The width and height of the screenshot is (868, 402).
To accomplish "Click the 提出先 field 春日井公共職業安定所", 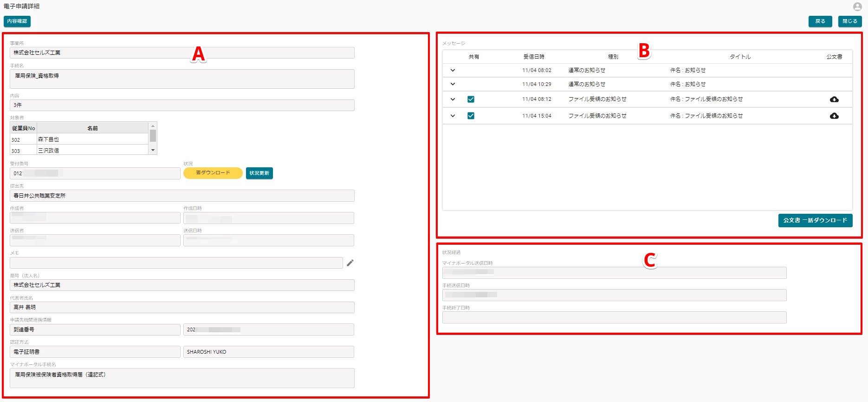I will pos(182,196).
